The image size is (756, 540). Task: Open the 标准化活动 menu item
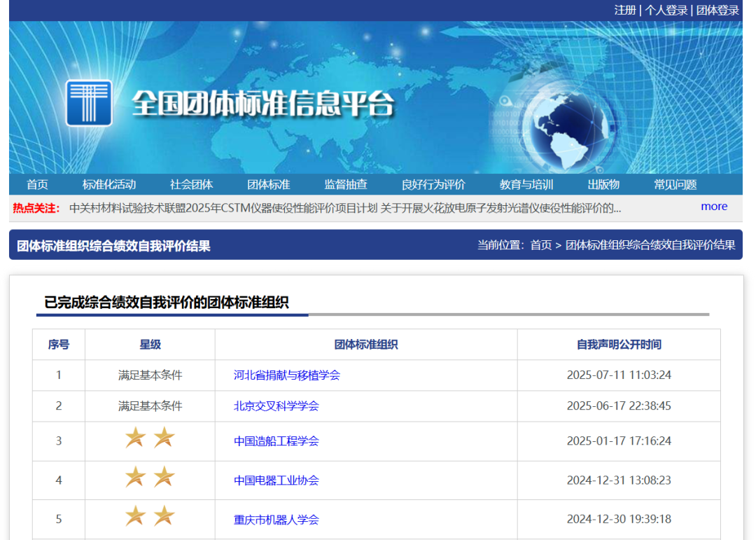[109, 185]
